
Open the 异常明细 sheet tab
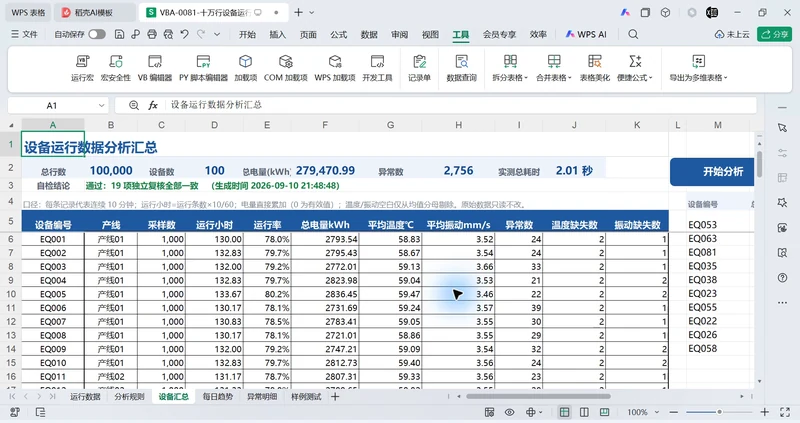(262, 396)
